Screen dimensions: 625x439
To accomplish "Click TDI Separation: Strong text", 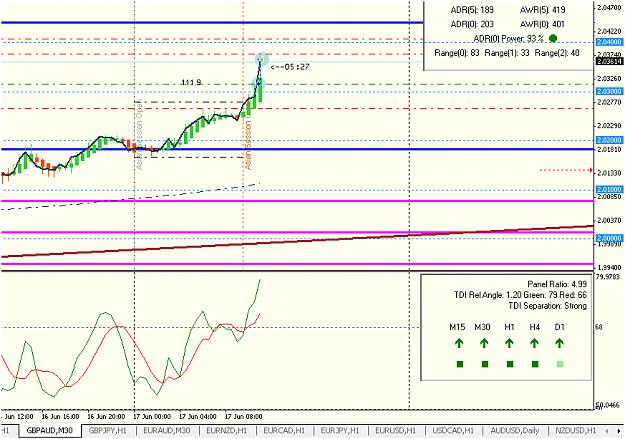I will click(548, 306).
